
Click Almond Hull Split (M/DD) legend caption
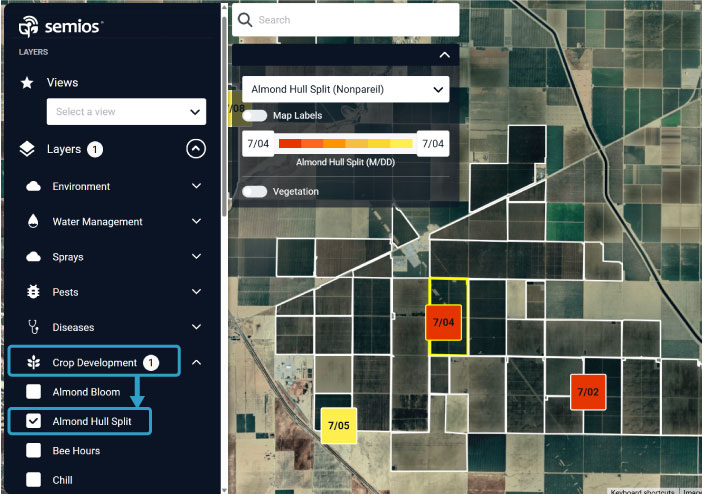pyautogui.click(x=346, y=162)
